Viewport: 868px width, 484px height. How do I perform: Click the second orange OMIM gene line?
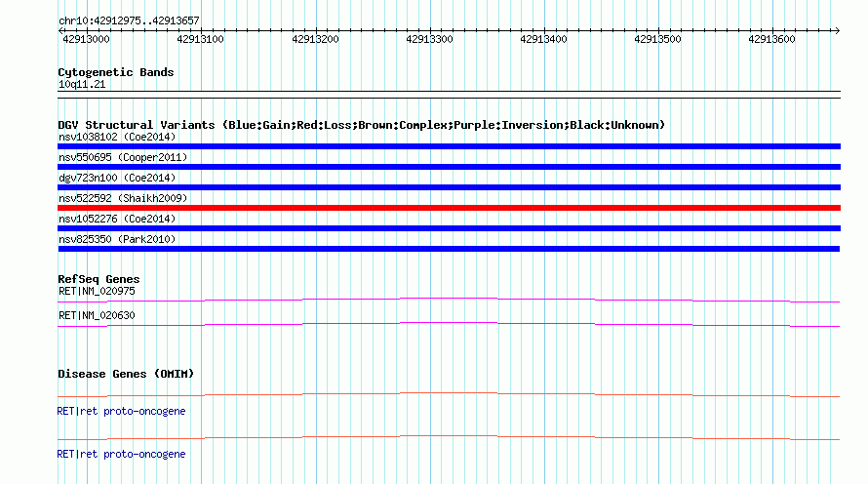click(x=449, y=437)
